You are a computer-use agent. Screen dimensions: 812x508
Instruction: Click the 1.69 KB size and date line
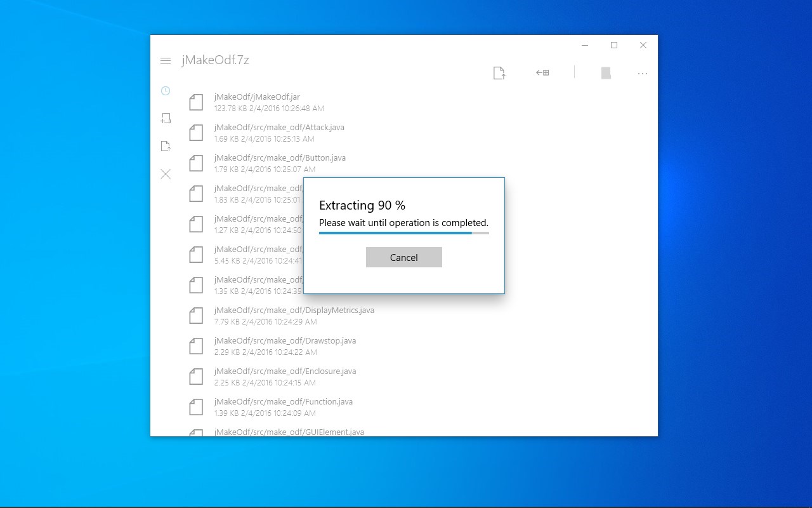264,139
